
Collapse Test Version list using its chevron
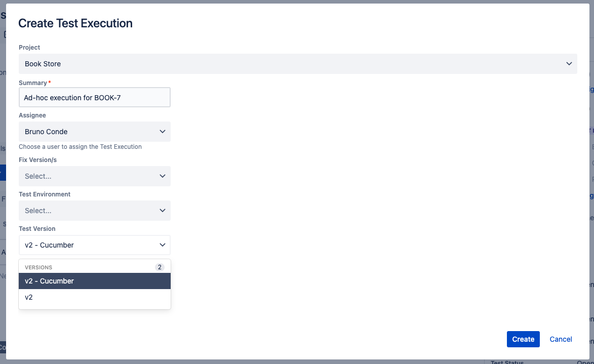pyautogui.click(x=163, y=245)
